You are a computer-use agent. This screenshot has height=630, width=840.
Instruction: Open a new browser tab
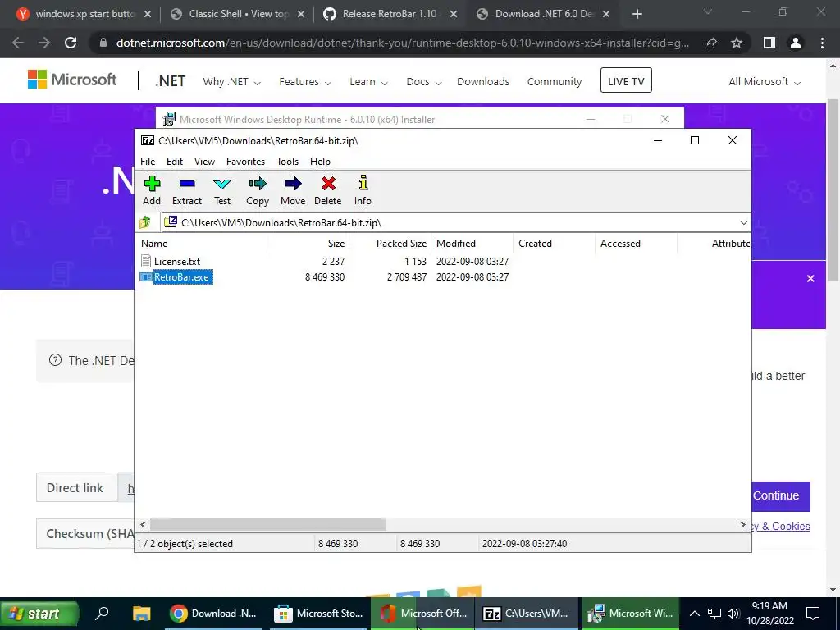[x=637, y=14]
